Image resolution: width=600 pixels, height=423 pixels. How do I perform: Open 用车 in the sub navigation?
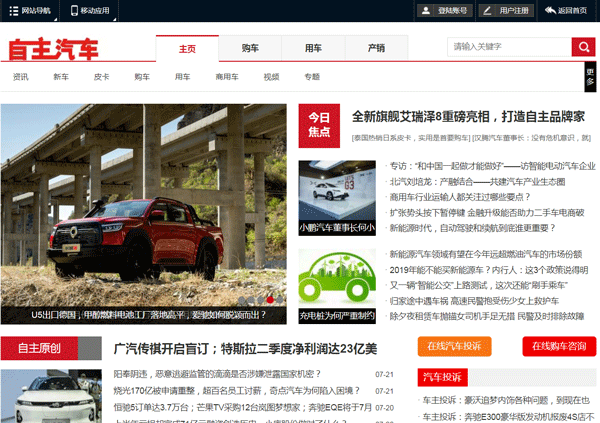(183, 77)
